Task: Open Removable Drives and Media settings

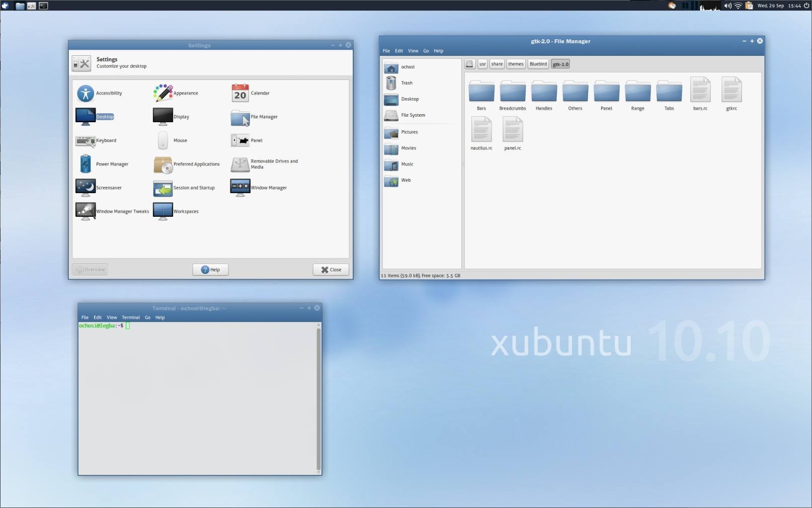Action: [x=273, y=163]
